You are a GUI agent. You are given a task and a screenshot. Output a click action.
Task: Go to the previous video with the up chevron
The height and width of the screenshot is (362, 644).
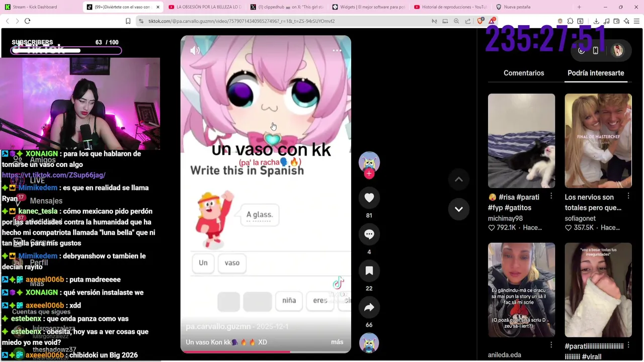pos(459,179)
